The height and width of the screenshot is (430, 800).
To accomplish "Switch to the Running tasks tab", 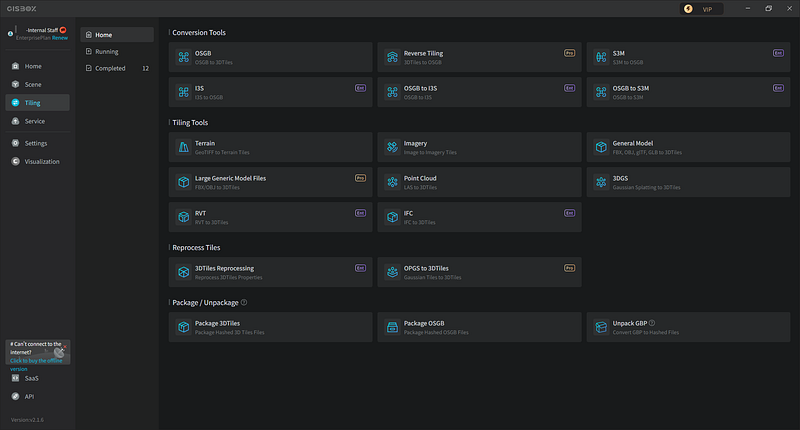I will 117,52.
